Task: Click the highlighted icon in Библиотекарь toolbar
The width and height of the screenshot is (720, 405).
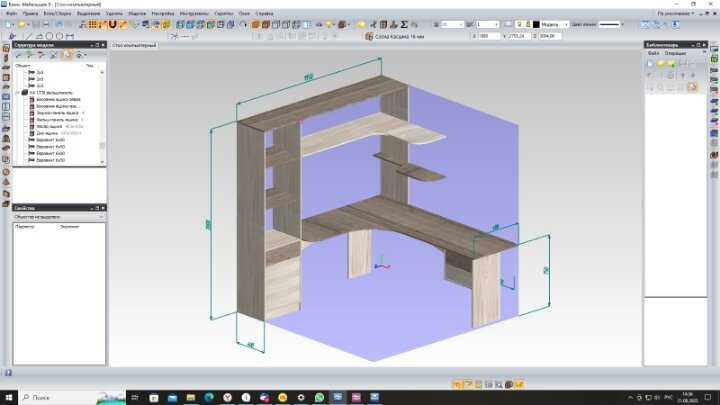Action: click(692, 87)
